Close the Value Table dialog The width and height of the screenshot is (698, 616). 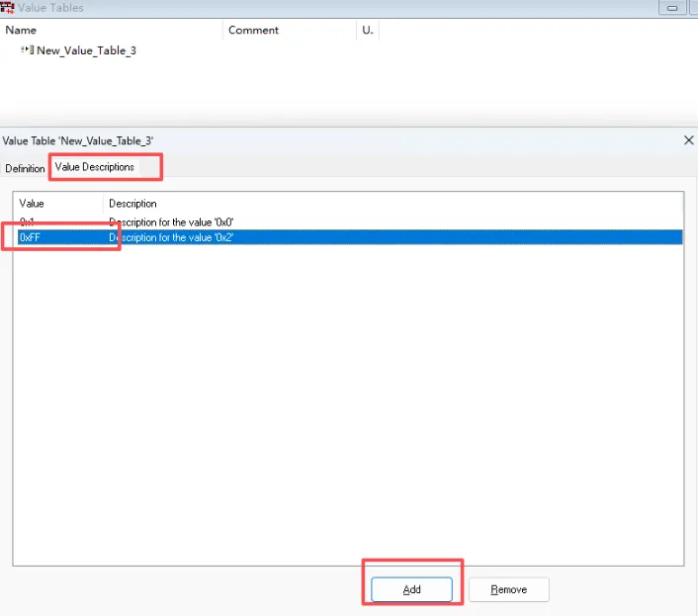(x=689, y=140)
